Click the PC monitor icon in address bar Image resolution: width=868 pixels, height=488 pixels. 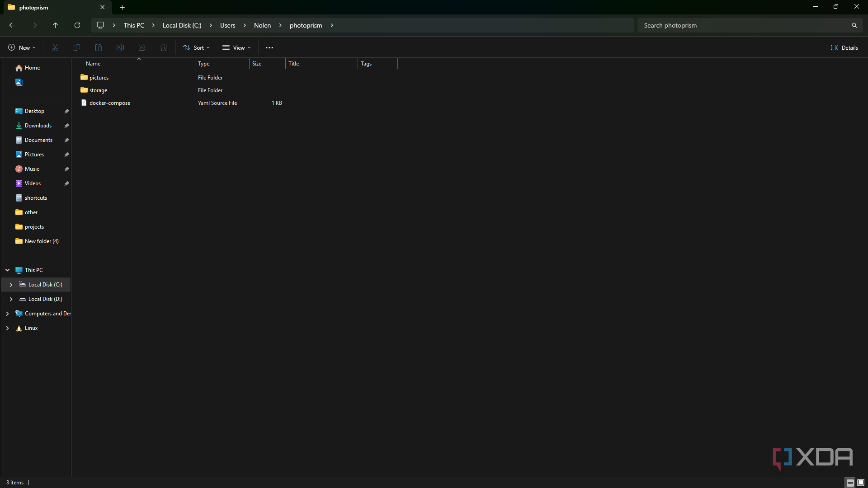pos(100,25)
